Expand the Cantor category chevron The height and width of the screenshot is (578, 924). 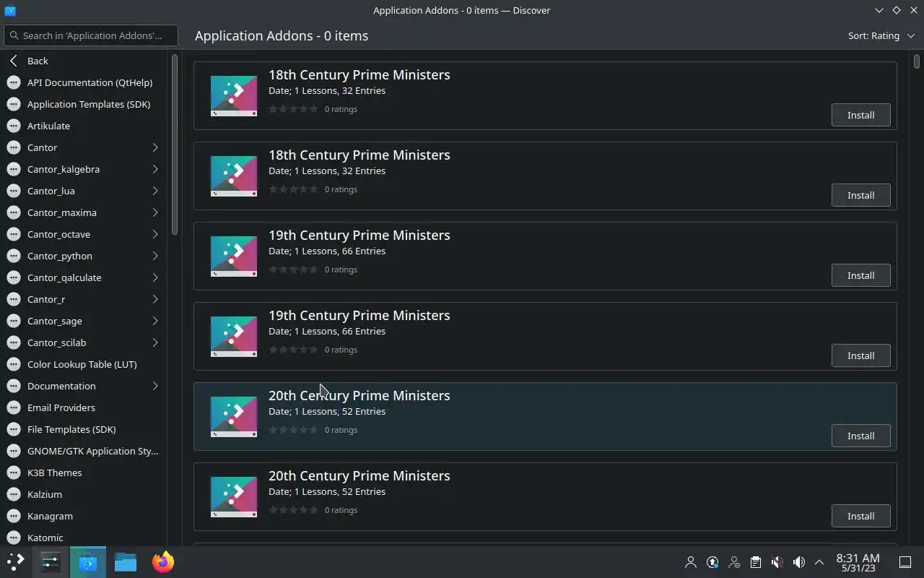[155, 147]
